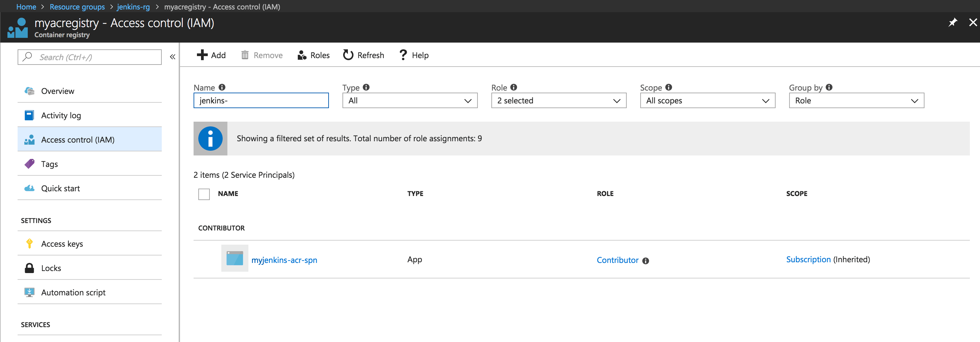Open the Subscription scope link
Screen dimensions: 980x342
coord(808,259)
